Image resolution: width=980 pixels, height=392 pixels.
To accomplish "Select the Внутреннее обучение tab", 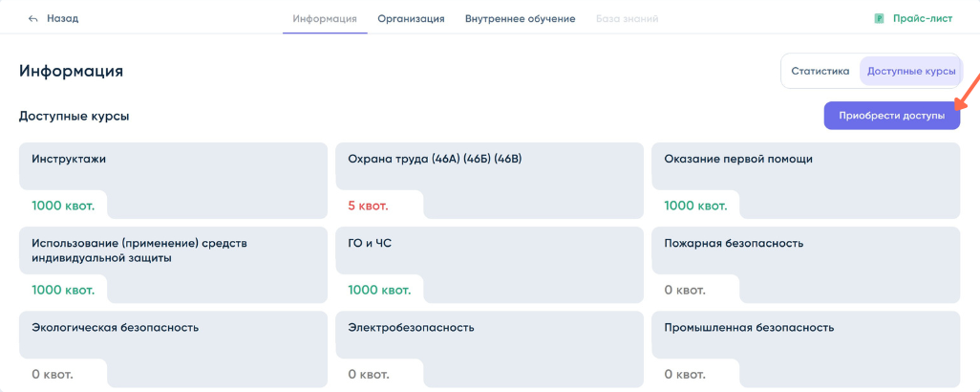I will point(520,19).
